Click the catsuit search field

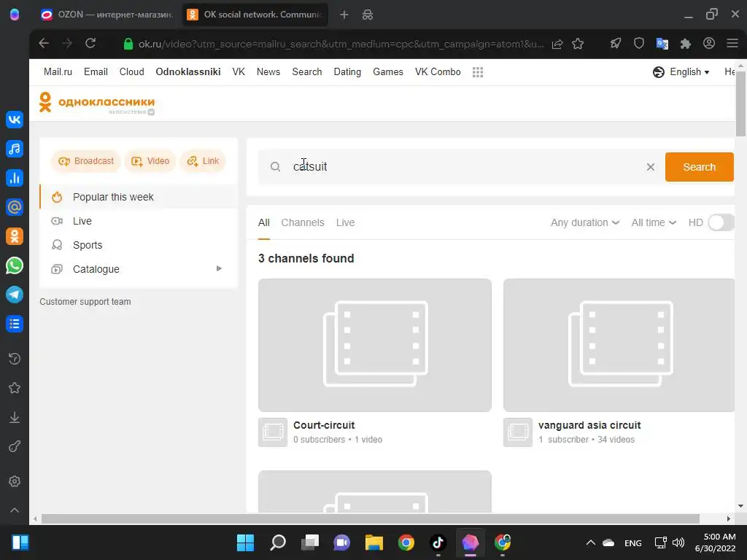[462, 167]
